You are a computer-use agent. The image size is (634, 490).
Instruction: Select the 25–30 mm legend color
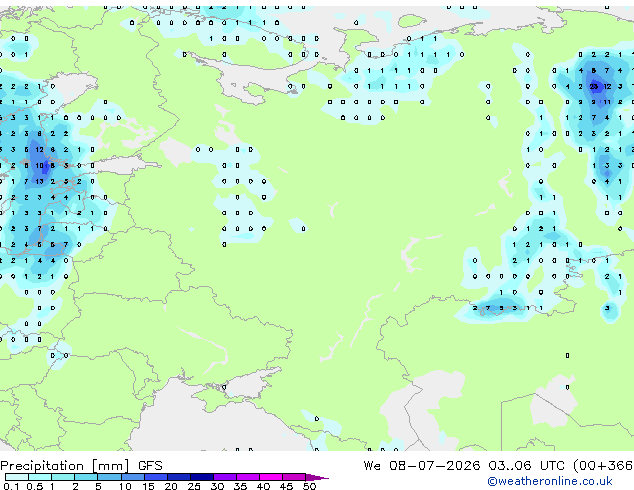[x=202, y=477]
